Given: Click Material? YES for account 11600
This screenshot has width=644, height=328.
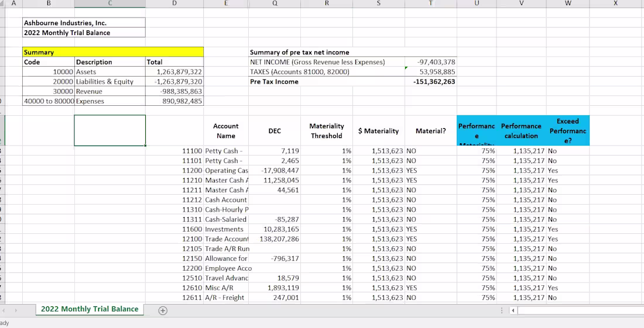Looking at the screenshot, I should pos(430,229).
